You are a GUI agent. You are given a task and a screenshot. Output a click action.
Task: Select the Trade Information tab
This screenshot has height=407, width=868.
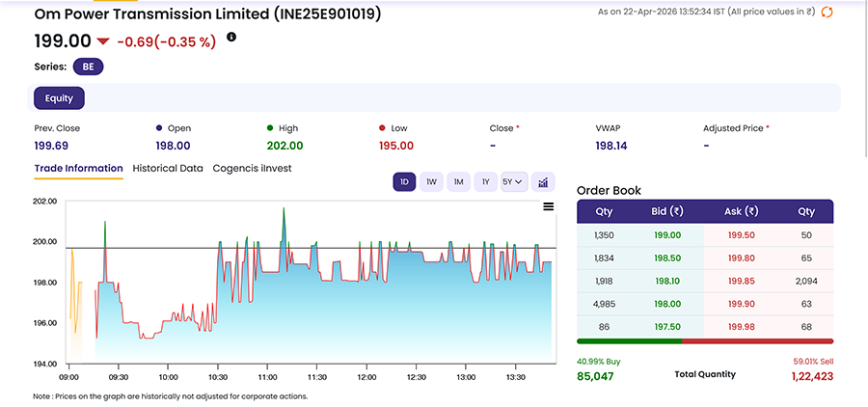[78, 168]
